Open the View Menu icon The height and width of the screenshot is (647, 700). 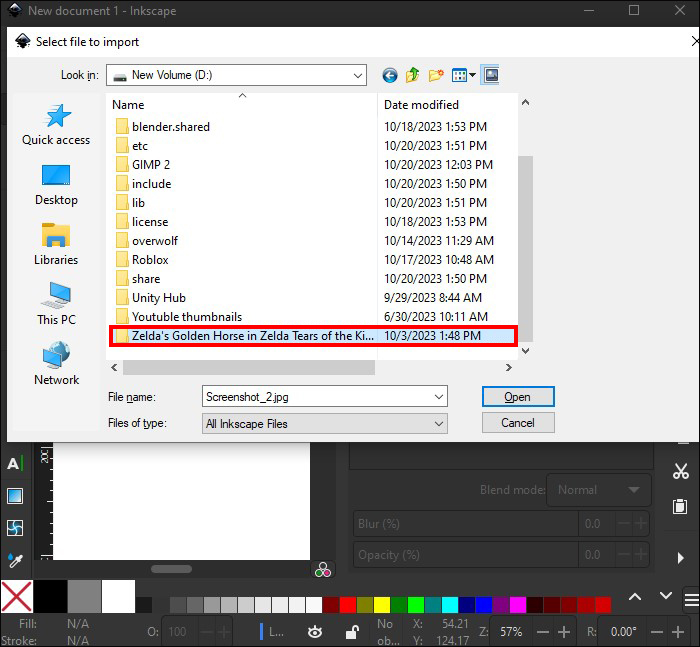pos(463,75)
